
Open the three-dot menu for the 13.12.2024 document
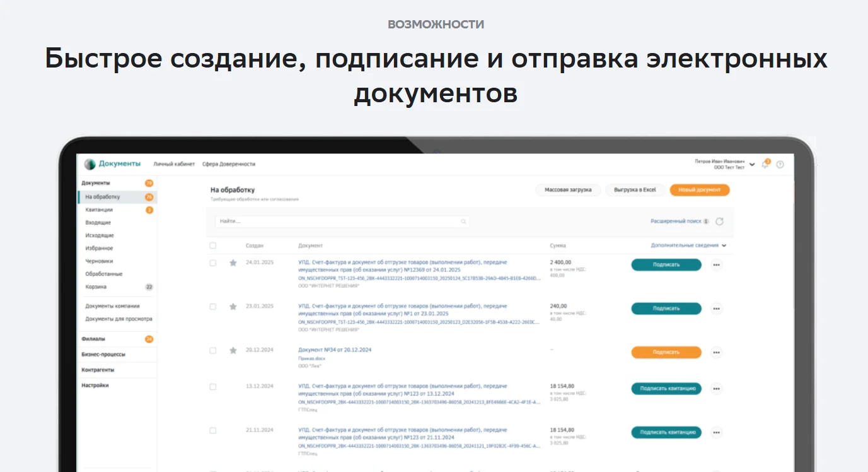[716, 389]
